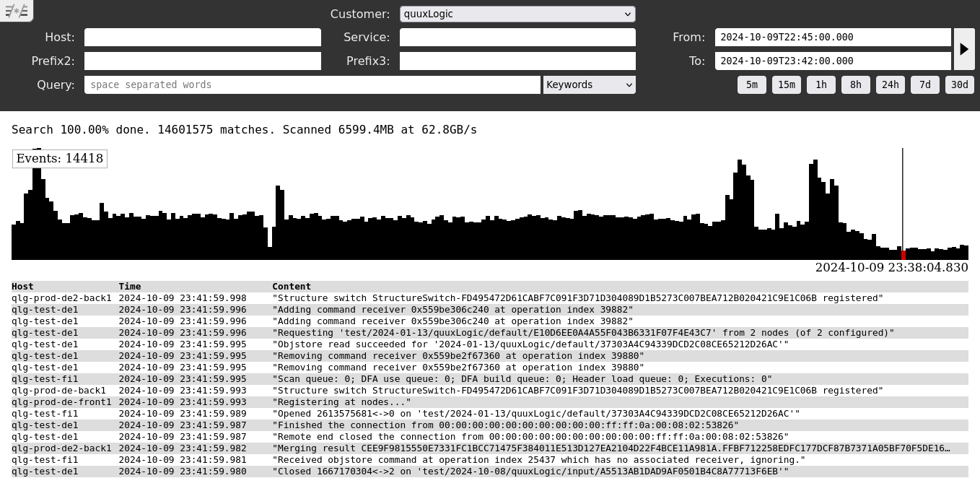Click the Prefix3 text field
The width and height of the screenshot is (980, 478).
pyautogui.click(x=517, y=61)
